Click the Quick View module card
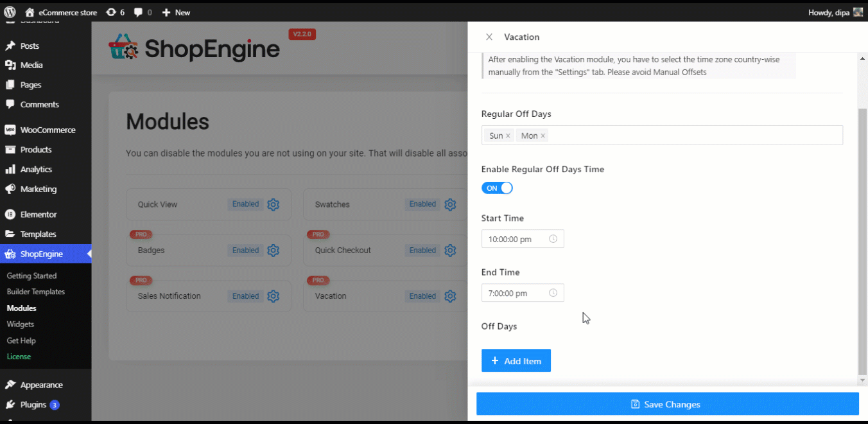Screen dimensions: 868x424 coord(209,204)
